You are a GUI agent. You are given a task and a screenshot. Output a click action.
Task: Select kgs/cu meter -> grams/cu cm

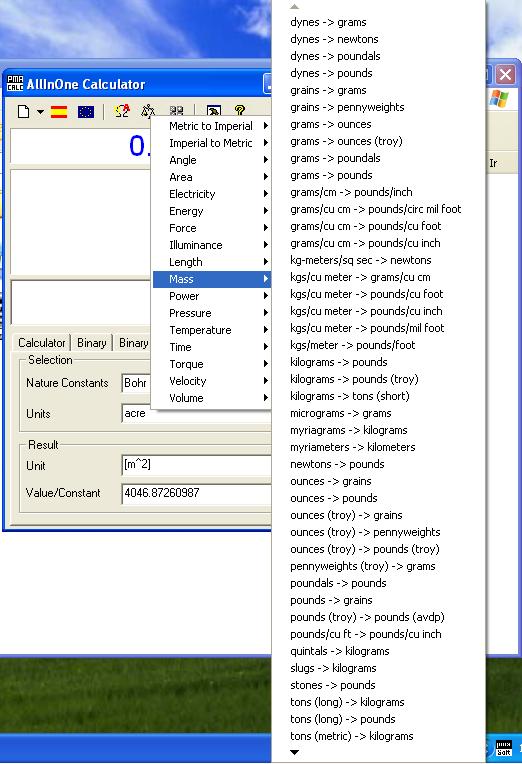click(378, 277)
